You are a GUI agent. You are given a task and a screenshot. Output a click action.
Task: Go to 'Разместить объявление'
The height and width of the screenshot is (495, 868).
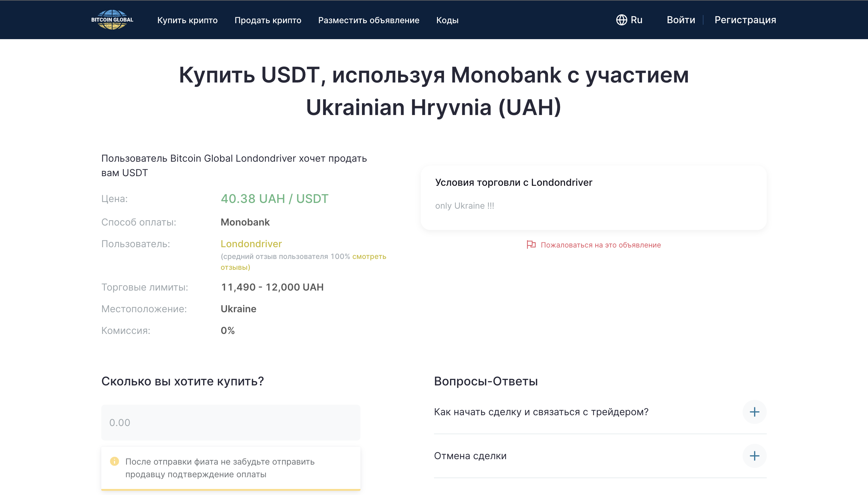(369, 20)
